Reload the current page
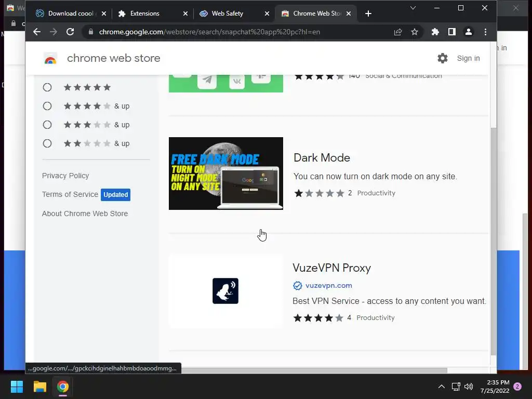 (x=70, y=32)
